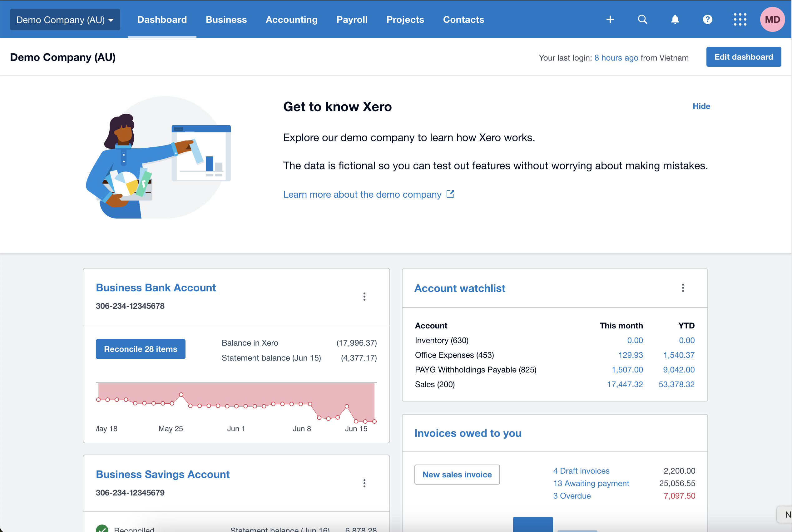Viewport: 792px width, 532px height.
Task: Click Inventory YTD value 0.00
Action: 686,340
